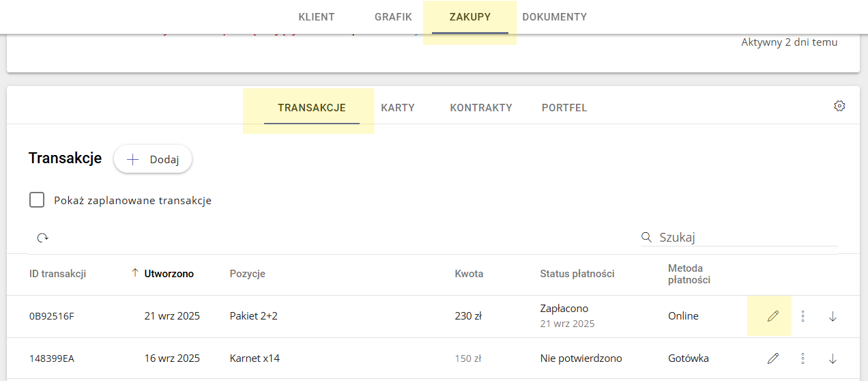This screenshot has width=868, height=381.
Task: Expand transaction 148399EA row details arrow
Action: (833, 358)
